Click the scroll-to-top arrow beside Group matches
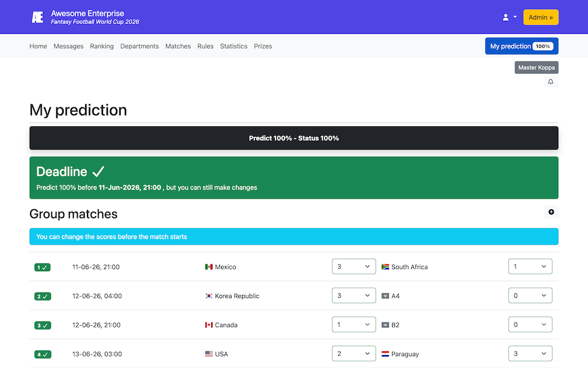 tap(551, 212)
